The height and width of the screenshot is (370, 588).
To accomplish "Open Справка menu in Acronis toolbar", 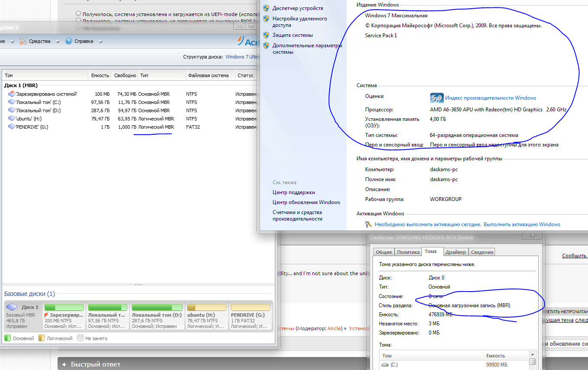I will 84,41.
